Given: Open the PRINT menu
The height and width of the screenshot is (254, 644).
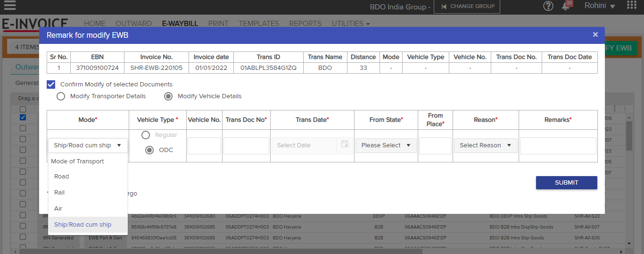Looking at the screenshot, I should pyautogui.click(x=218, y=23).
